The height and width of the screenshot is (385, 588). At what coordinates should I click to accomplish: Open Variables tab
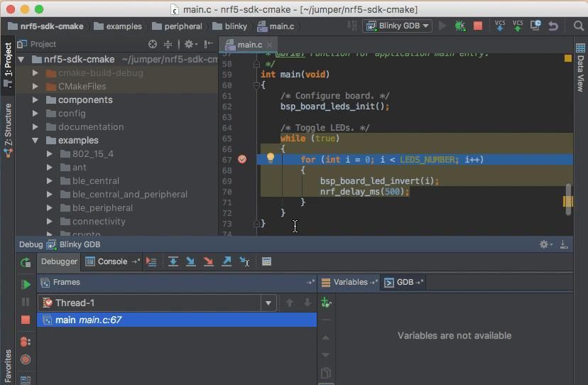[x=350, y=282]
